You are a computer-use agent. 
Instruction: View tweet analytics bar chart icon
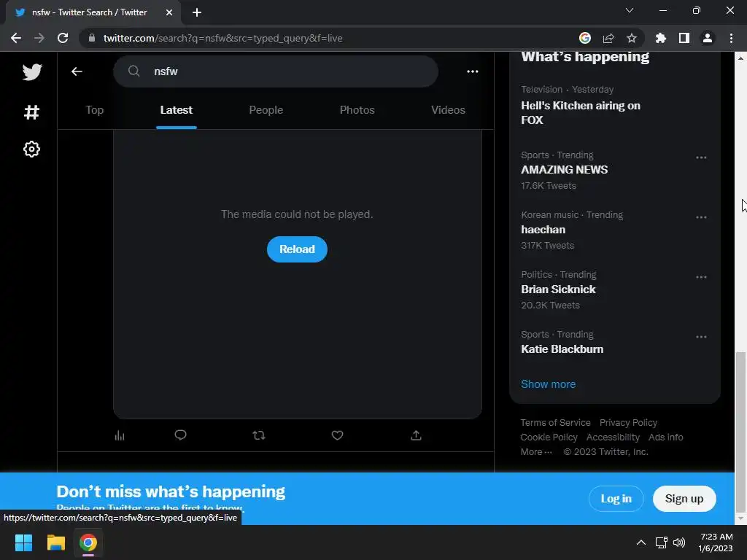click(x=120, y=435)
